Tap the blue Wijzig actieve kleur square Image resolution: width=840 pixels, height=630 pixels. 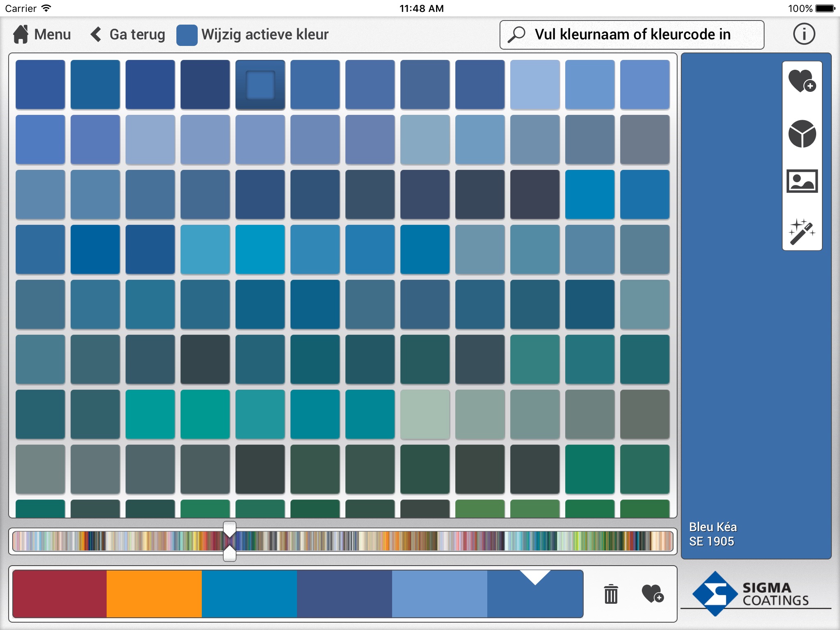pos(187,35)
